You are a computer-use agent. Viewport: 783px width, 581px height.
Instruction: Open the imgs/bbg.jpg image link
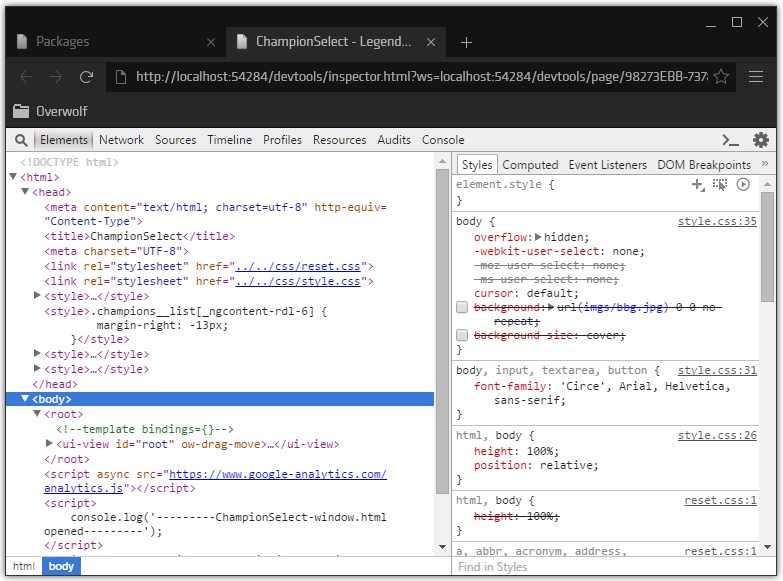tap(624, 307)
